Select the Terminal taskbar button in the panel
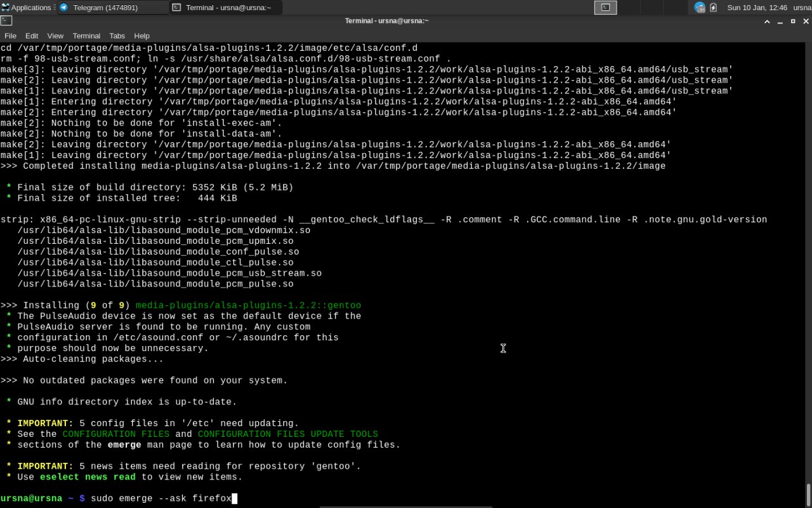812x508 pixels. [226, 8]
